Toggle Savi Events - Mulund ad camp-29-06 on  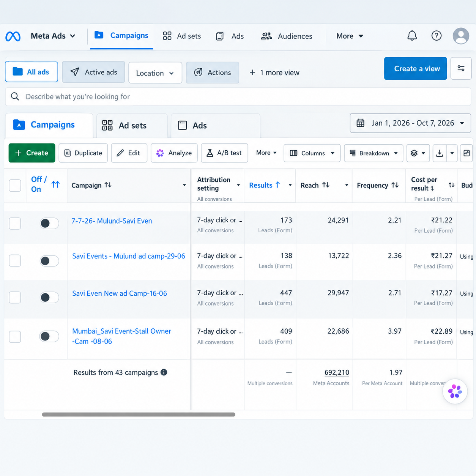pyautogui.click(x=49, y=261)
